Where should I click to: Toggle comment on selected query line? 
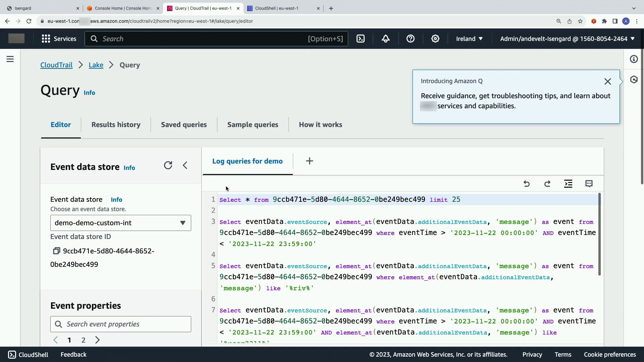pos(589,184)
